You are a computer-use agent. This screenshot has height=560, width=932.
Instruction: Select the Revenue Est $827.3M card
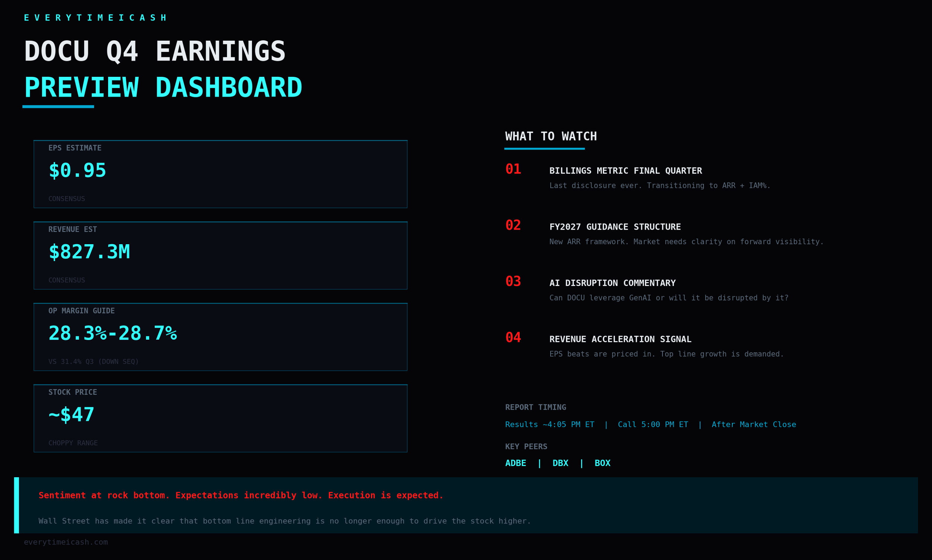(220, 255)
